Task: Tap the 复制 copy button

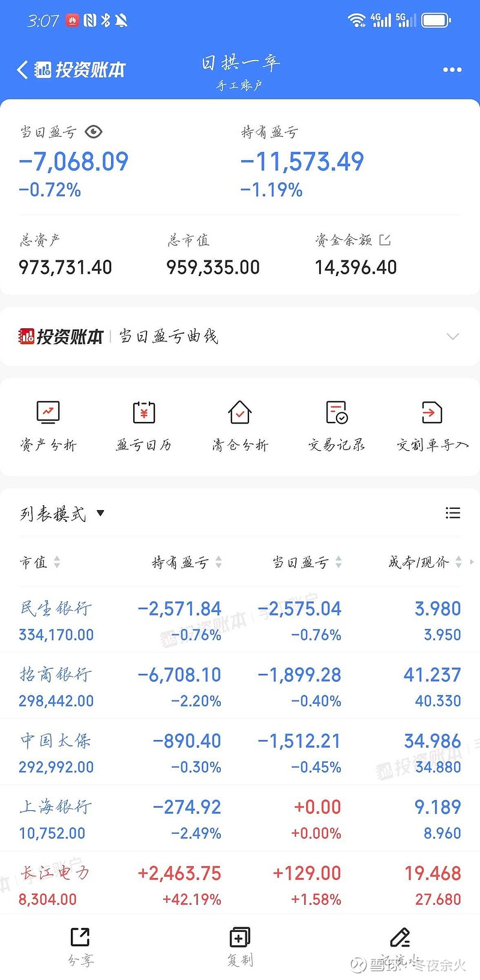Action: (240, 946)
